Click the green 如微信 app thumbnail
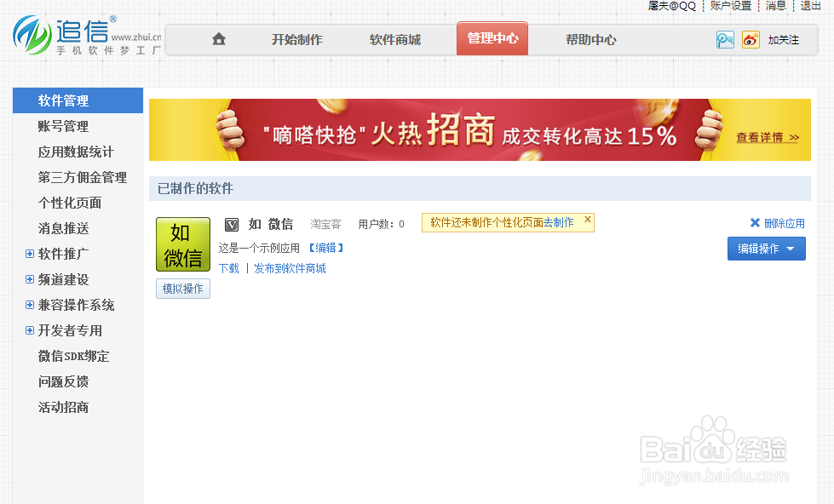Viewport: 834px width, 504px height. [x=182, y=244]
